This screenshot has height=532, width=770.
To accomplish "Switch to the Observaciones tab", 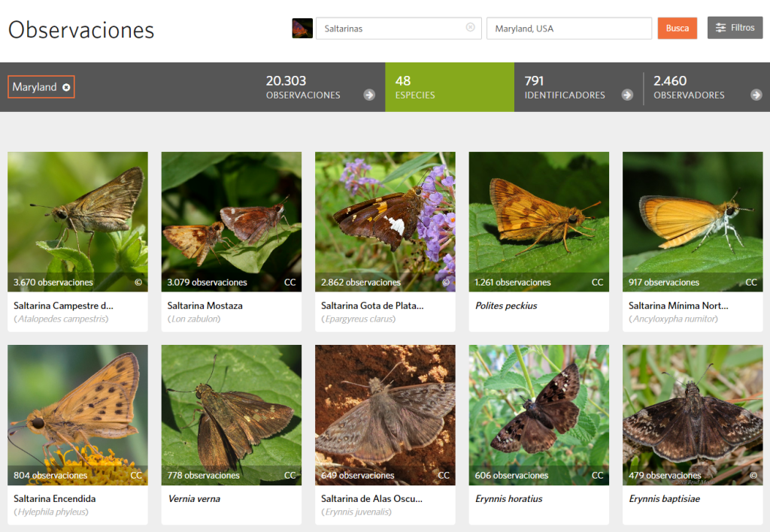I will 311,87.
